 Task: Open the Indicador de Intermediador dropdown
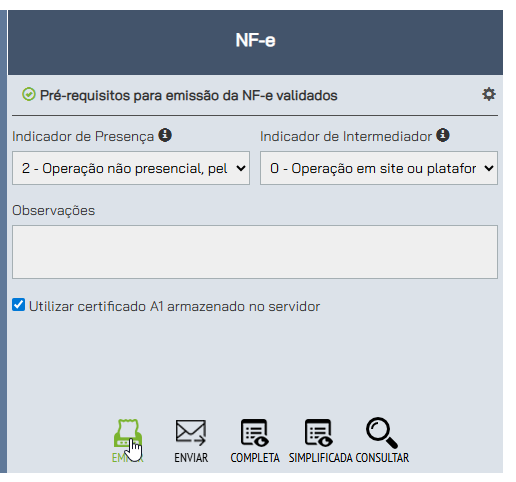379,168
